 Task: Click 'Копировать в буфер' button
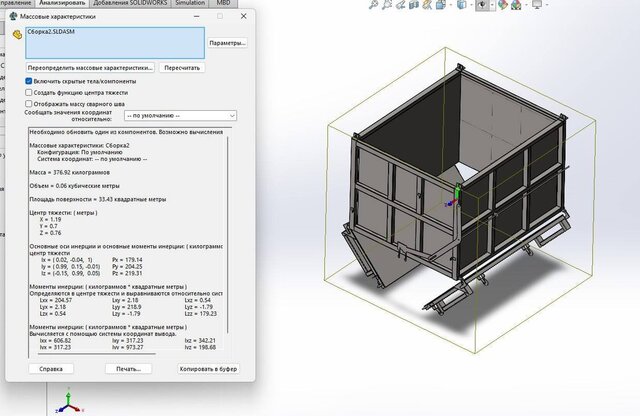coord(209,369)
